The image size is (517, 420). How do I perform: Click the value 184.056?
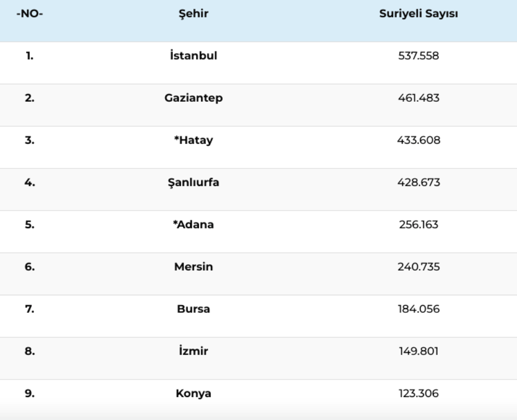pos(419,309)
